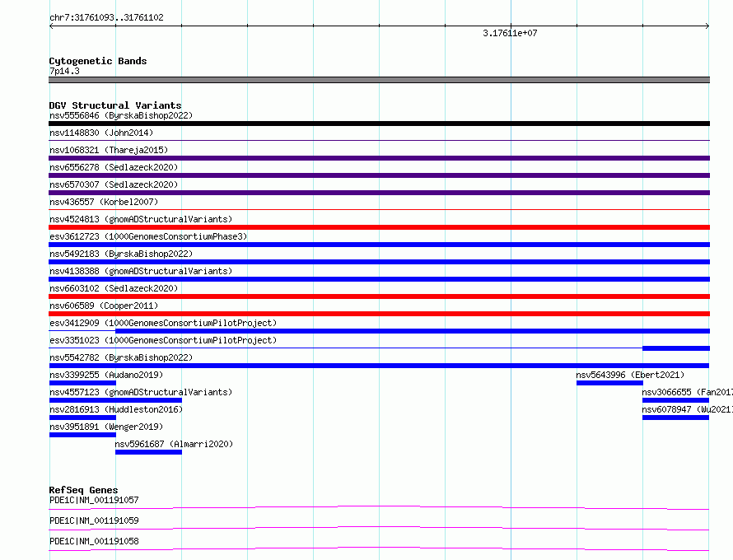The image size is (733, 560).
Task: Open esv3351023 (1000GenomesConsortiumPilotProject) label
Action: coord(163,340)
